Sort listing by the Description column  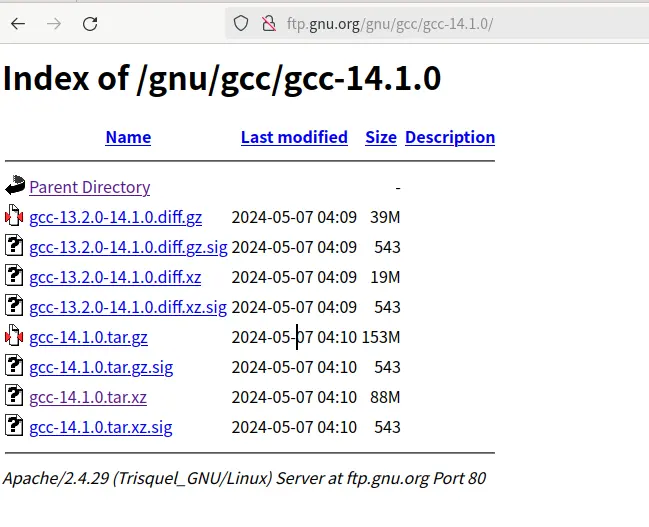(450, 137)
